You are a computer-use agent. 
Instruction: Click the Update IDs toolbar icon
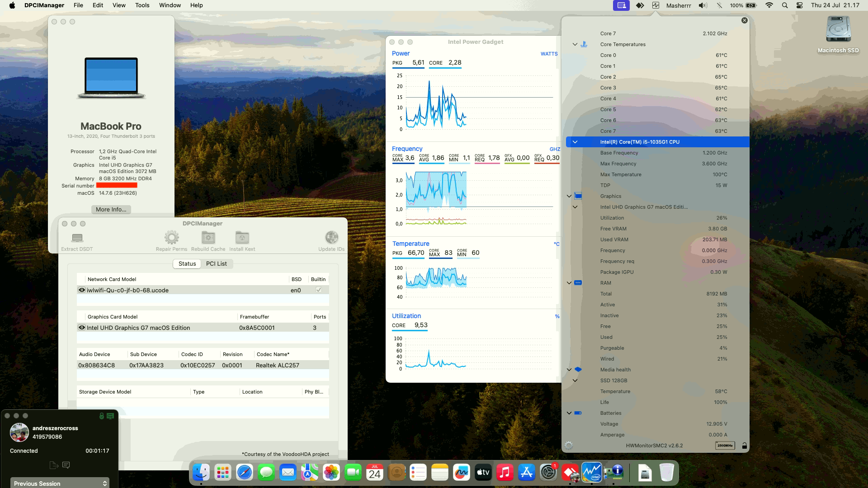click(x=332, y=238)
